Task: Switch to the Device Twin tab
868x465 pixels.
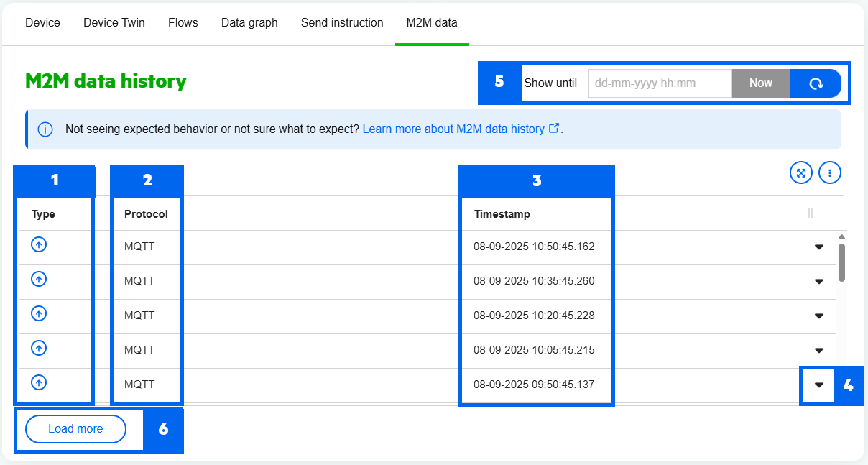Action: coord(114,22)
